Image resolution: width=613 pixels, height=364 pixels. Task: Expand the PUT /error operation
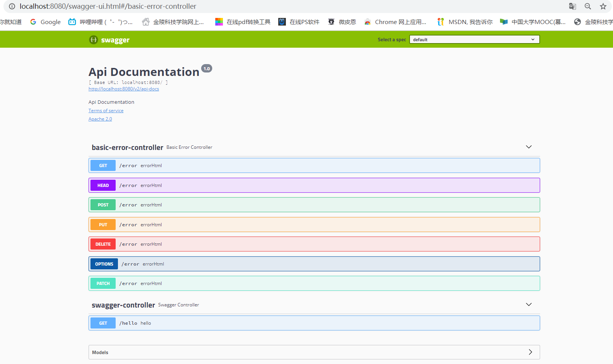point(314,225)
